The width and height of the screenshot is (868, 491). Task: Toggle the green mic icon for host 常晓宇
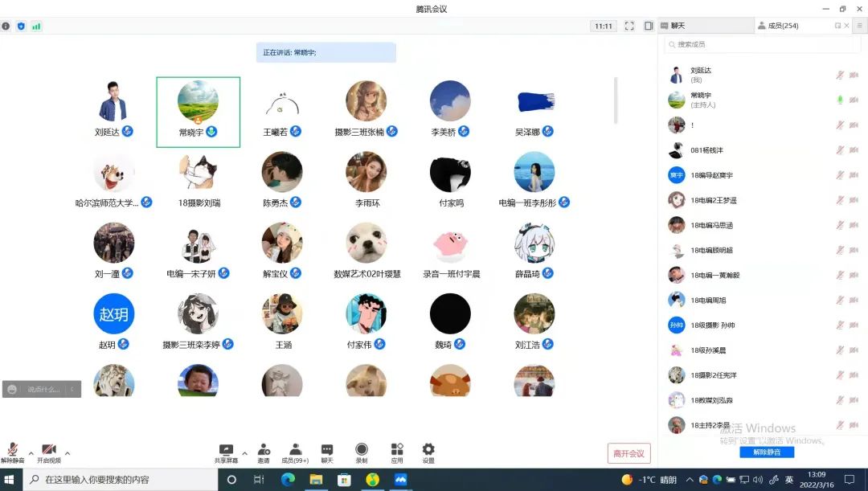pos(841,100)
